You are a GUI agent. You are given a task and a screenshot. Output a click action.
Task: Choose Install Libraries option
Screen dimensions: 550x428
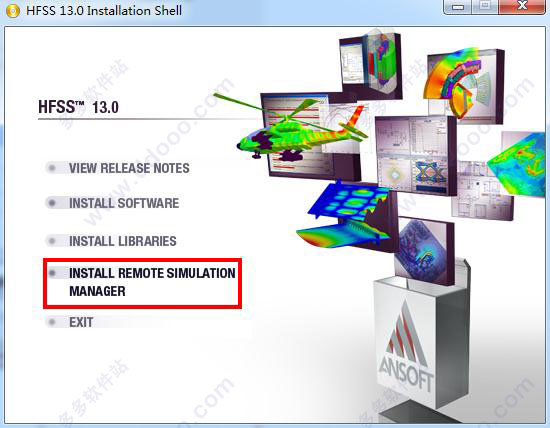tap(122, 241)
